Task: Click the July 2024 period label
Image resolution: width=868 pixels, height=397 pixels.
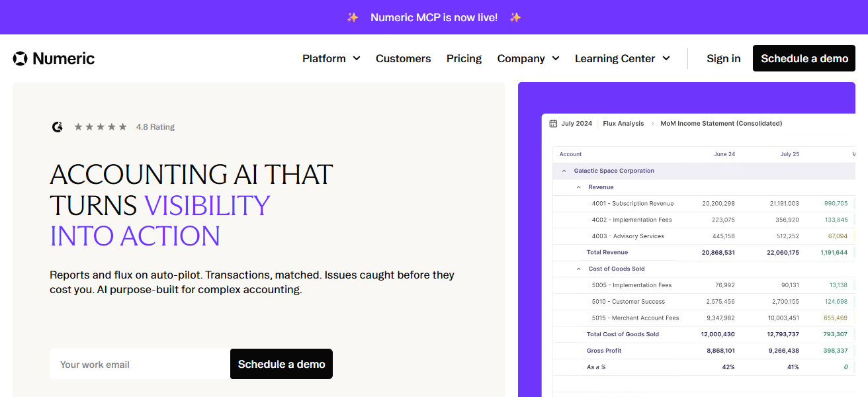Action: 576,123
